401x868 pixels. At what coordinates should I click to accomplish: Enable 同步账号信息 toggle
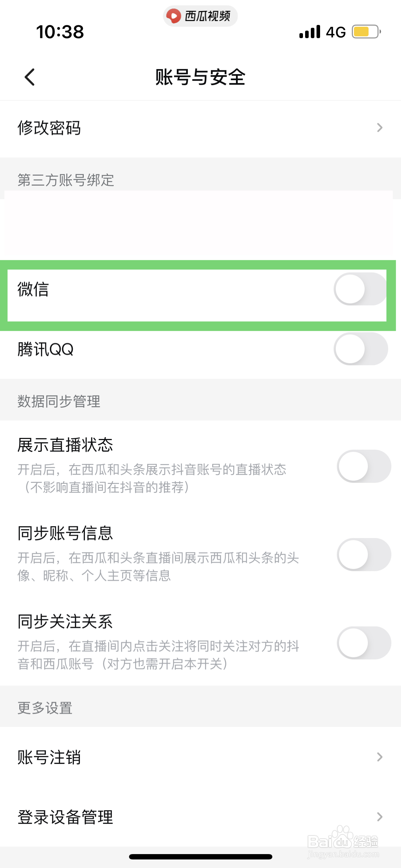[x=364, y=554]
